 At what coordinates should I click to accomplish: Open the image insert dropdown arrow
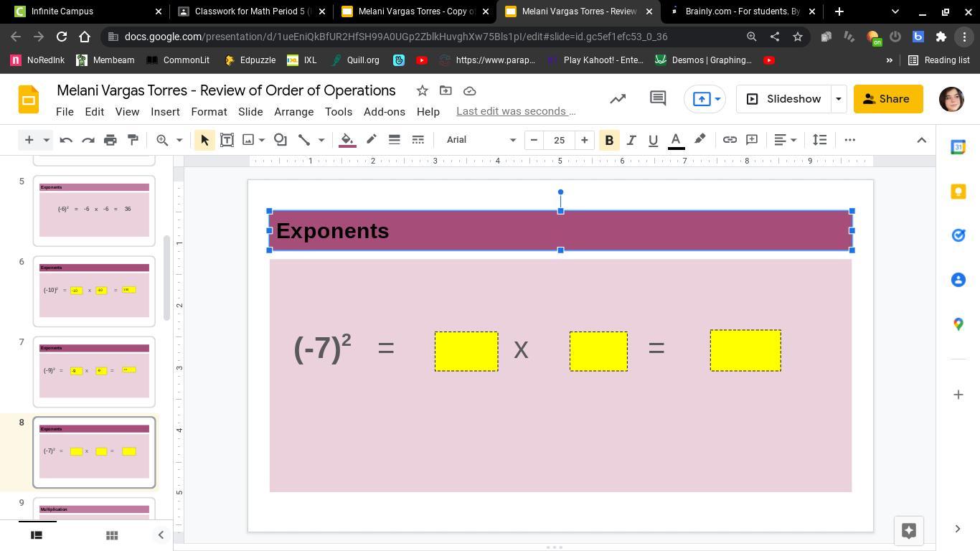[x=262, y=140]
